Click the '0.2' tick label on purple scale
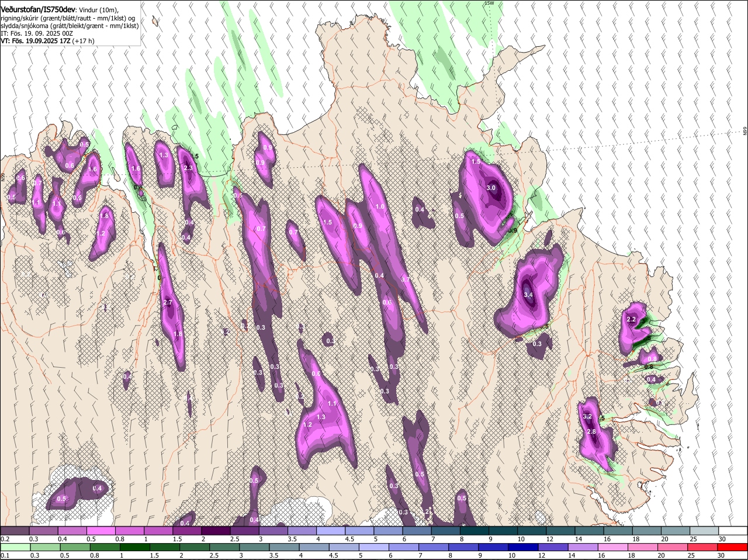The image size is (748, 560). 5,538
